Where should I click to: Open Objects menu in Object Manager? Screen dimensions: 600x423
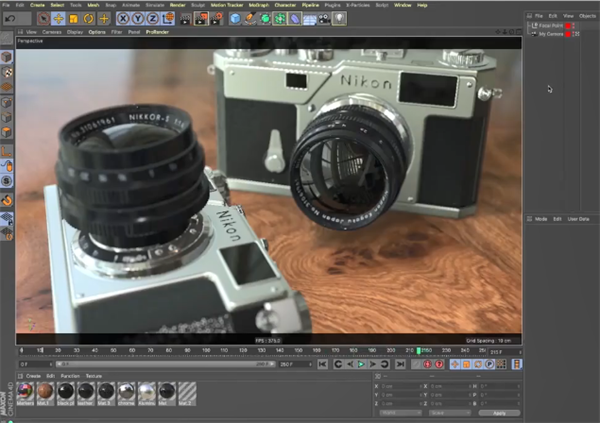coord(587,16)
